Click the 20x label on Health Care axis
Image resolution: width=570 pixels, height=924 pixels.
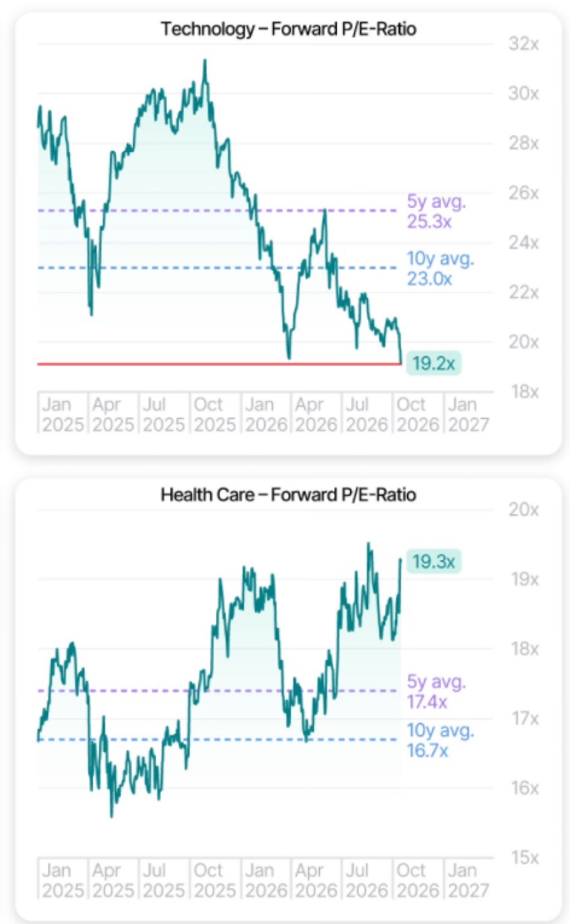(523, 510)
